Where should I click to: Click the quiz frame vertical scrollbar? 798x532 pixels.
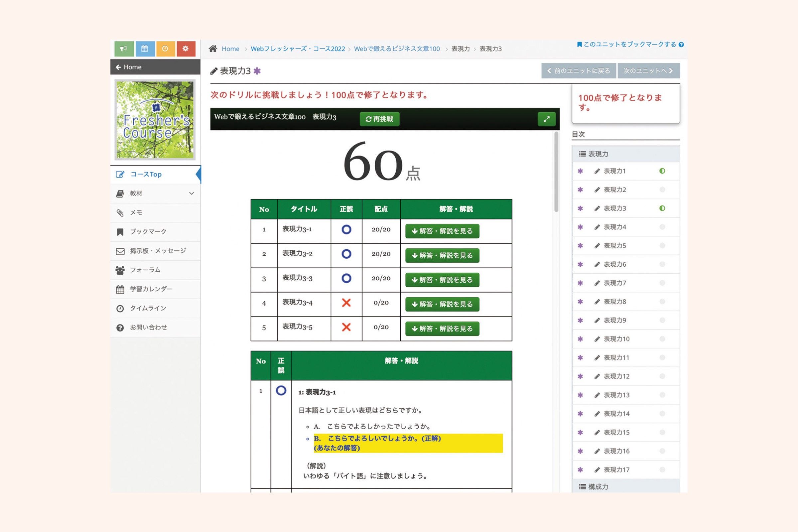click(556, 172)
